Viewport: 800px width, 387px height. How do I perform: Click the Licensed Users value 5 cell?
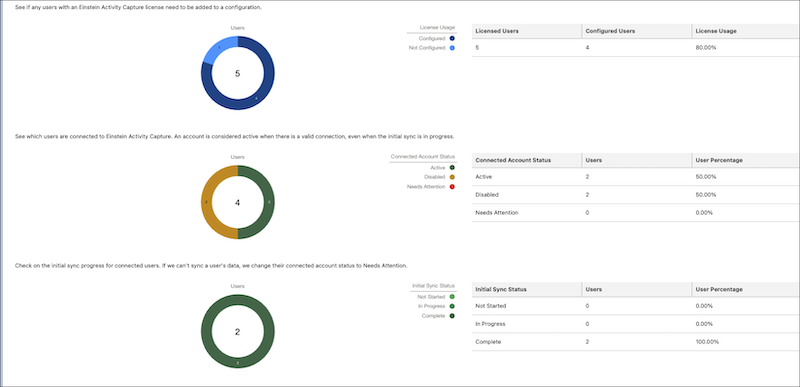pos(527,47)
